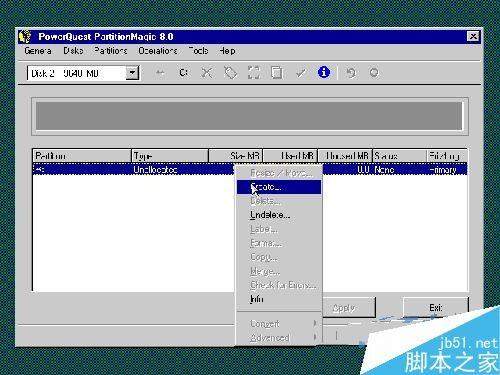Click the Create toolbar icon labeled C:
Viewport: 500px width, 375px height.
coord(184,73)
